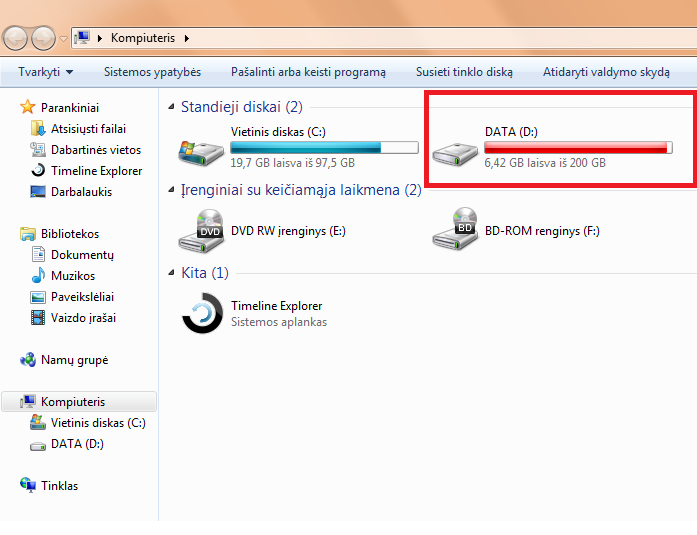The image size is (697, 535).
Task: Collapse the Įrenginiai su keičiamąja laikmena group
Action: 171,190
